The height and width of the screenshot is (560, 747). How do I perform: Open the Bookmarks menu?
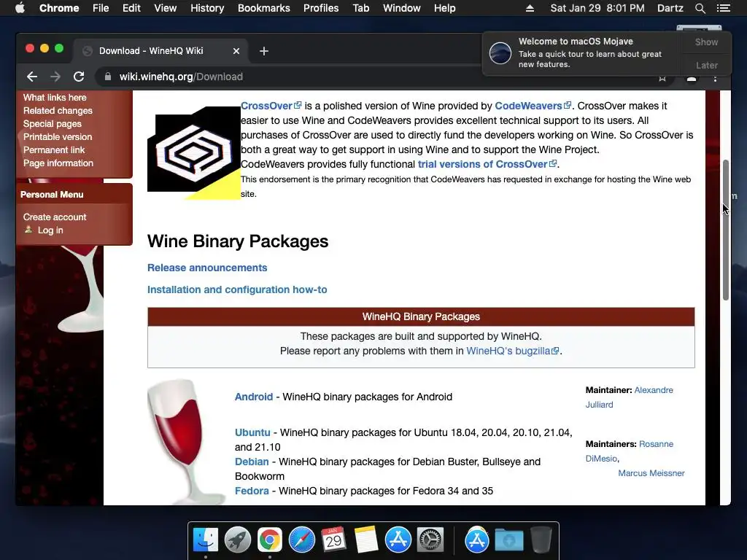coord(264,8)
